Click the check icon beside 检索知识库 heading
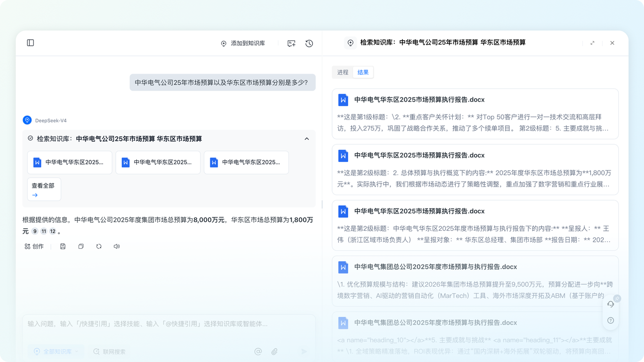Viewport: 644px width, 362px height. point(30,138)
